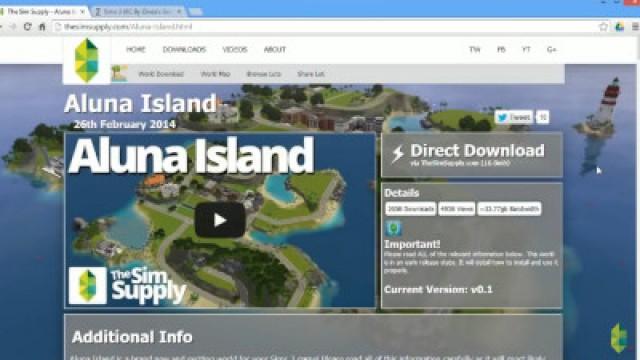Select the World Download sub-navigation item
640x360 pixels.
pos(161,74)
